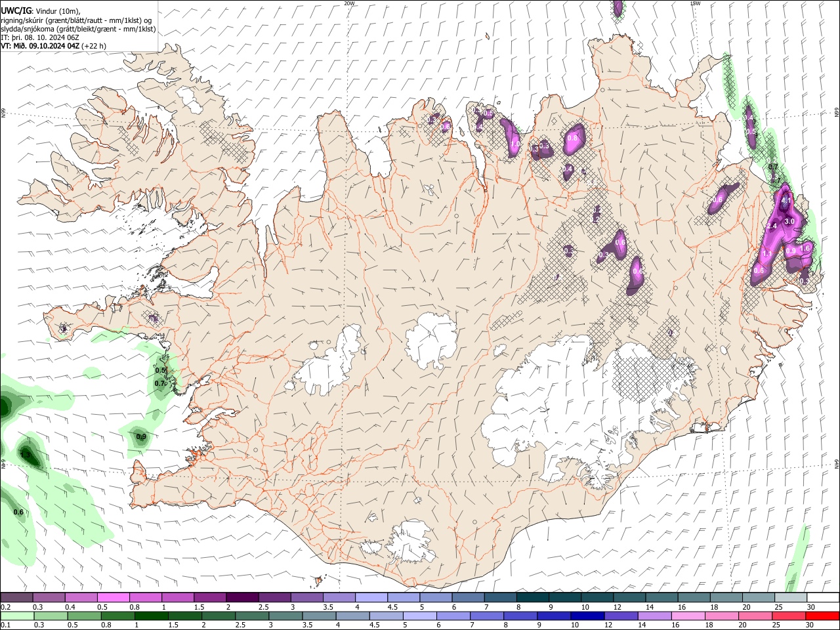Pick the navy swatch between 10 and 12 on the rain scale
This screenshot has width=840, height=630.
pos(587,616)
